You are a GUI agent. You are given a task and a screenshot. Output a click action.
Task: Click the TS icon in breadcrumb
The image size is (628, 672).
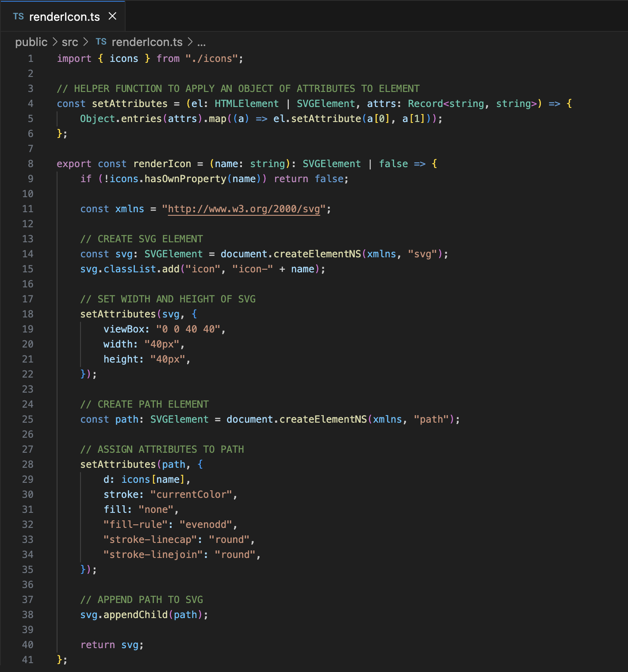click(101, 42)
